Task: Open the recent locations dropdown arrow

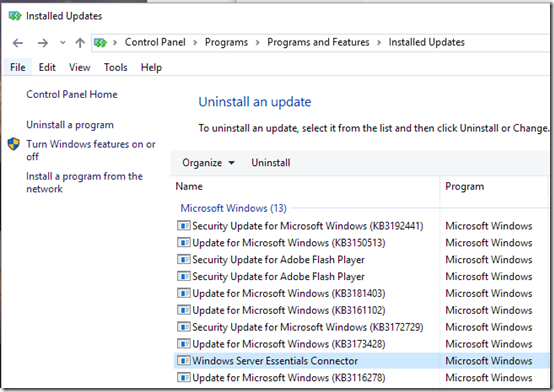Action: (63, 43)
